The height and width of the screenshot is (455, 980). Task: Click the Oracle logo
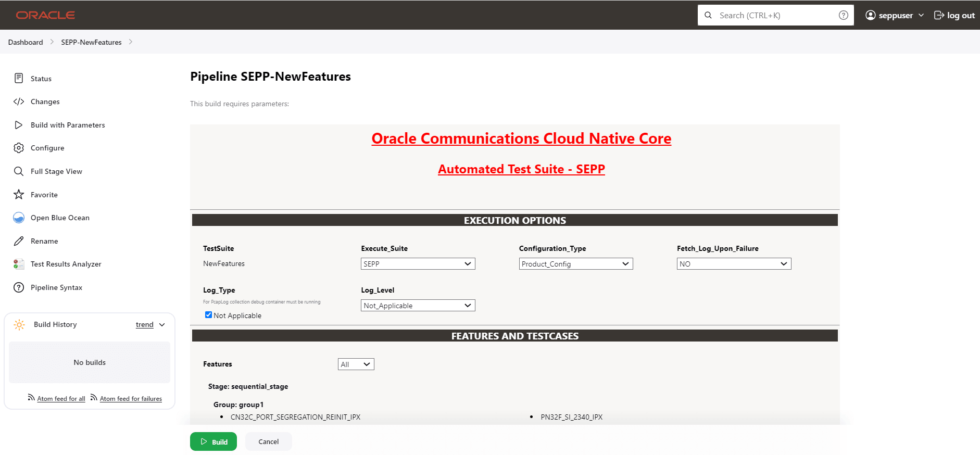[x=45, y=15]
